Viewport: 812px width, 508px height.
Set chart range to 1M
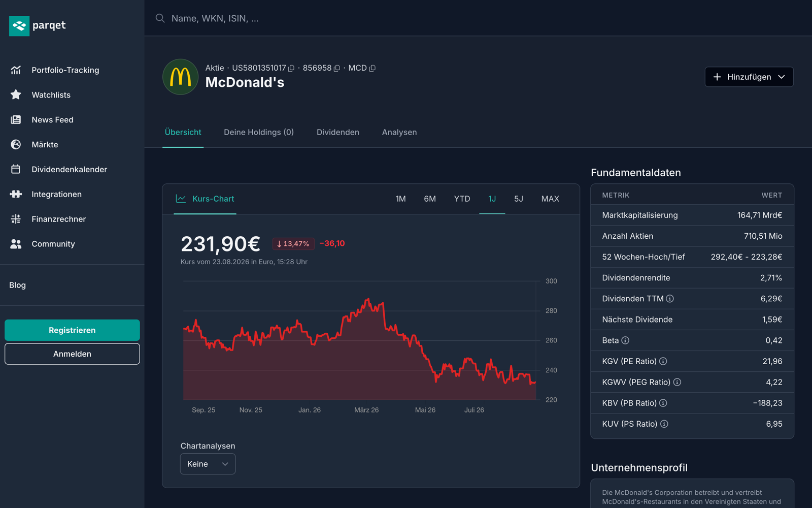pos(401,199)
